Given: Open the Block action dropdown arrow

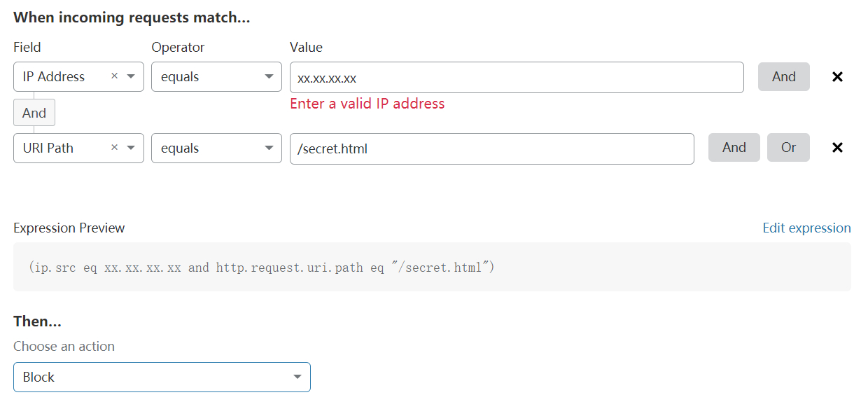Looking at the screenshot, I should tap(297, 377).
